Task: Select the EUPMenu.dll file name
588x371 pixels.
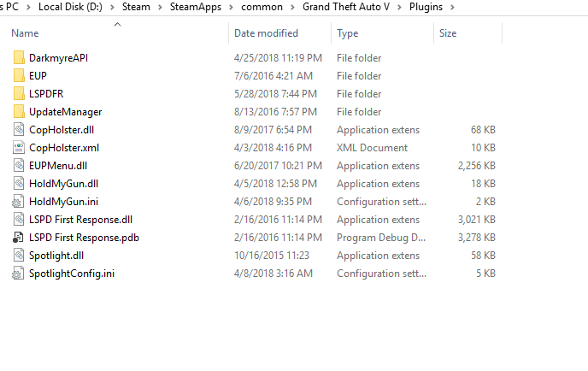Action: [57, 166]
